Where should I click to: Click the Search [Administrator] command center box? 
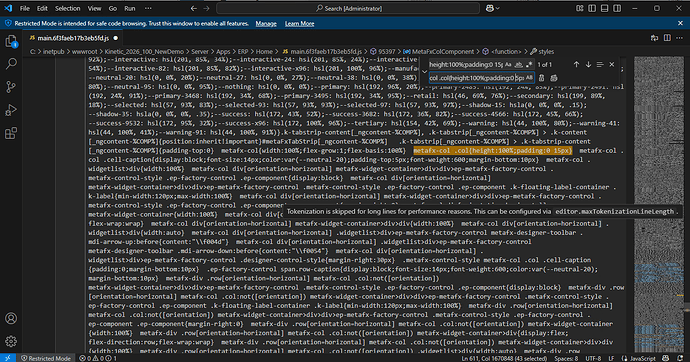(348, 8)
